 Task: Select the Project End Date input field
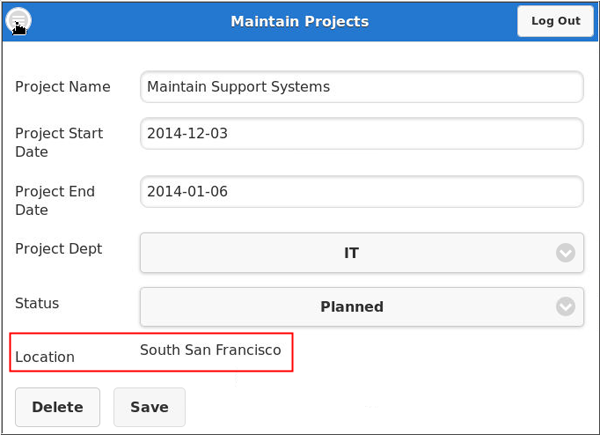pyautogui.click(x=361, y=191)
